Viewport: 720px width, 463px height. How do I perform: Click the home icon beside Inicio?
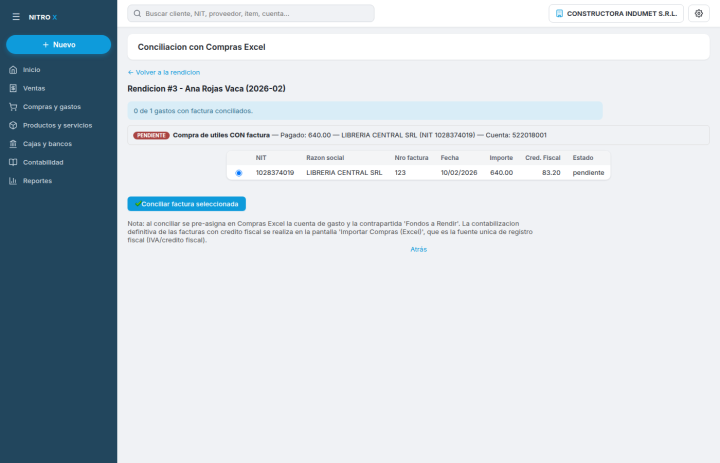13,70
